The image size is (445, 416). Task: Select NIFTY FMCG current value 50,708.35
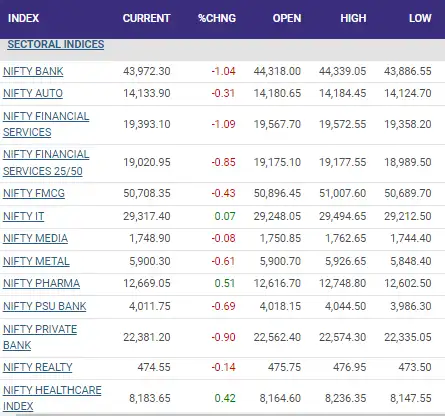tap(147, 193)
